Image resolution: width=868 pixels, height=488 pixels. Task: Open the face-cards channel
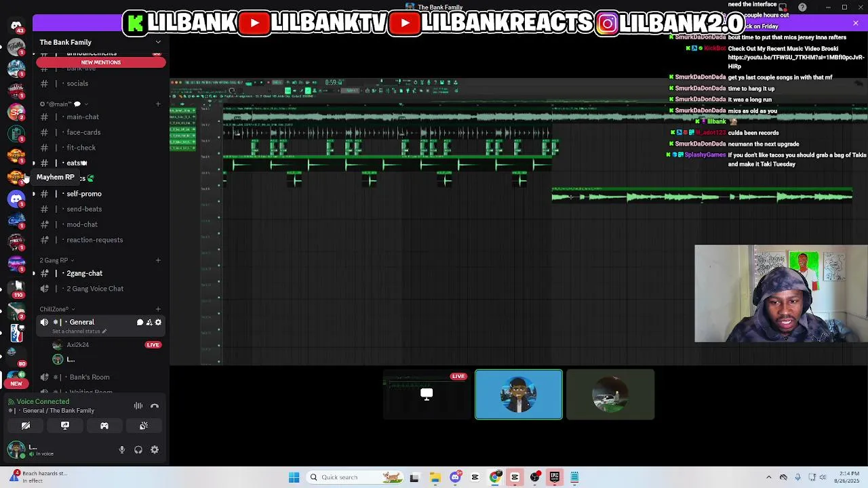coord(100,132)
